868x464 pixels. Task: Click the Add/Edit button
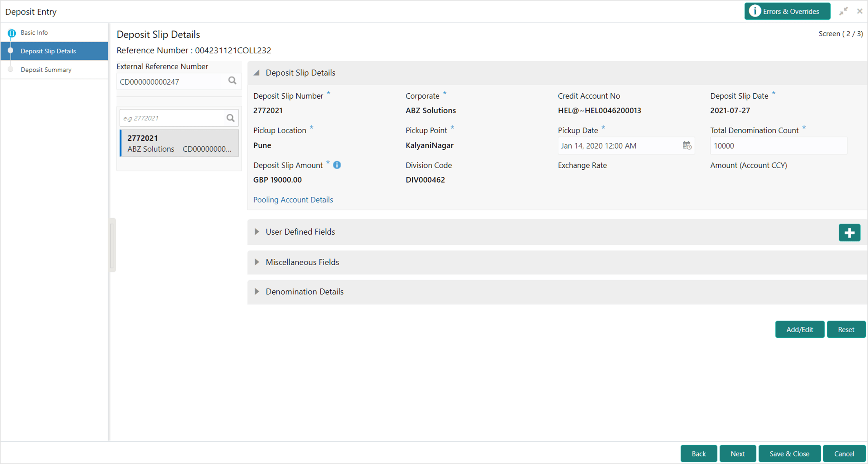coord(800,329)
